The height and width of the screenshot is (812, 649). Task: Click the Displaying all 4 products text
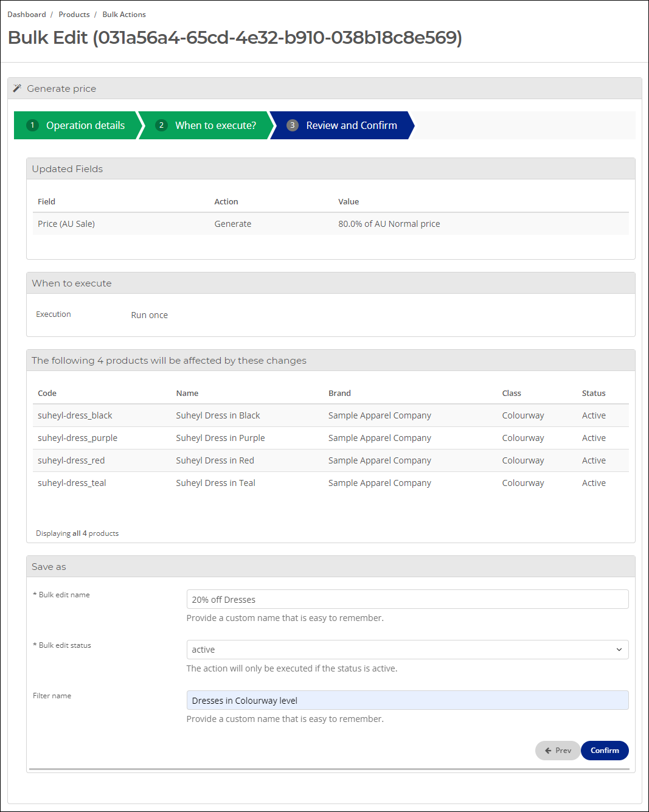pyautogui.click(x=77, y=533)
